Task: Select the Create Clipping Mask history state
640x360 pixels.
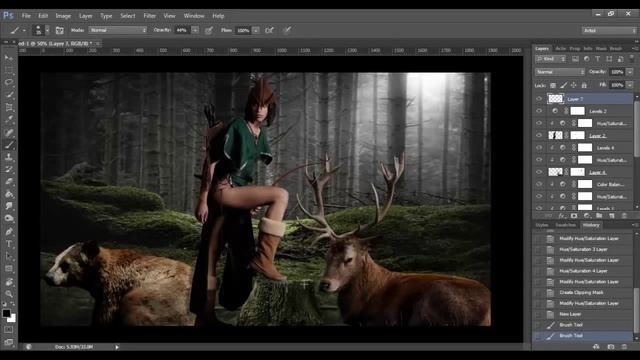Action: tap(583, 292)
